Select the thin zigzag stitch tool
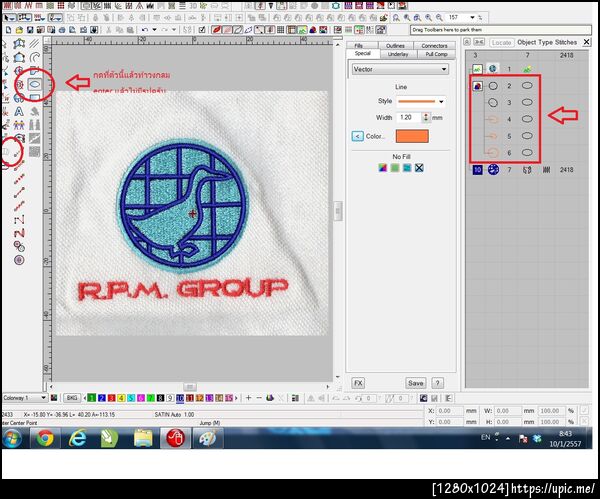600x499 pixels. (19, 220)
